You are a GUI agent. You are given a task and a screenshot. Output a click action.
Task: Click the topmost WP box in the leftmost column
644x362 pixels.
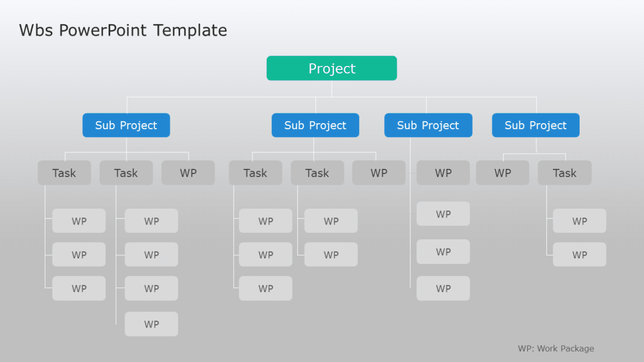[79, 221]
